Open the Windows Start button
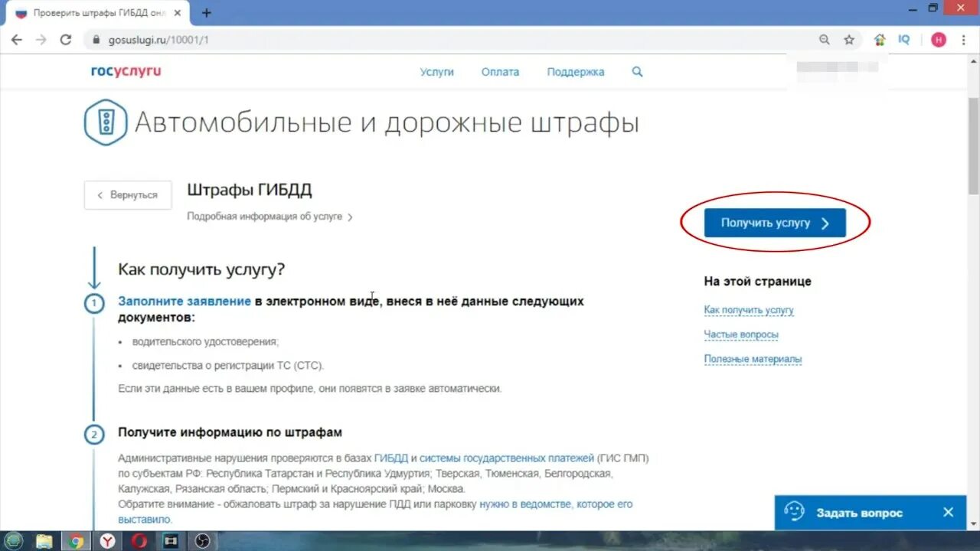Viewport: 980px width, 551px height. click(x=14, y=541)
